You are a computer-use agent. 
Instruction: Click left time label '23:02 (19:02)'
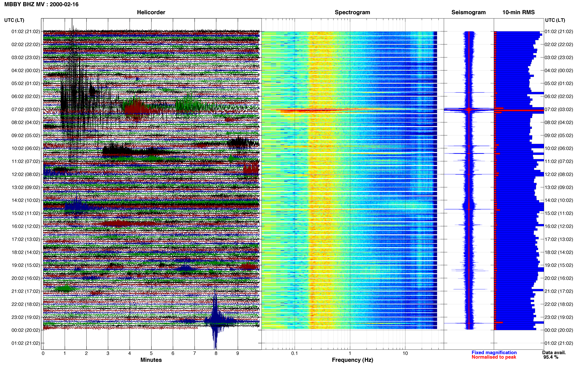(x=26, y=317)
